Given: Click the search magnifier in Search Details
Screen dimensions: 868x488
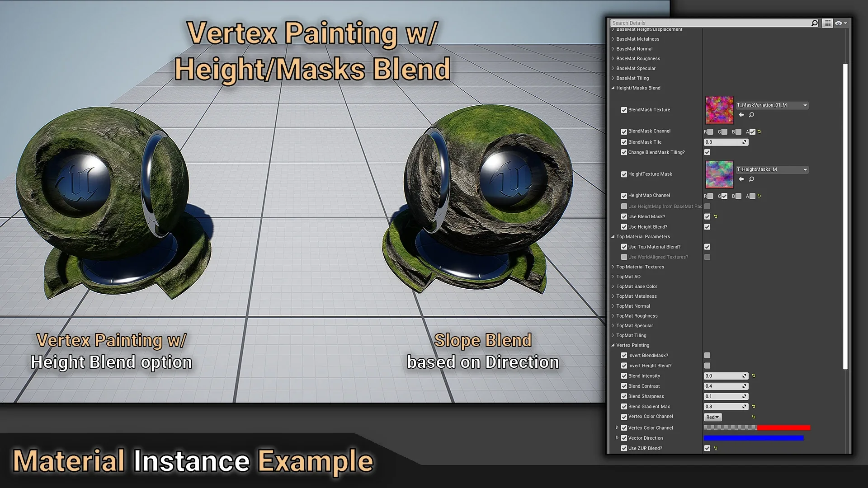Looking at the screenshot, I should 814,23.
